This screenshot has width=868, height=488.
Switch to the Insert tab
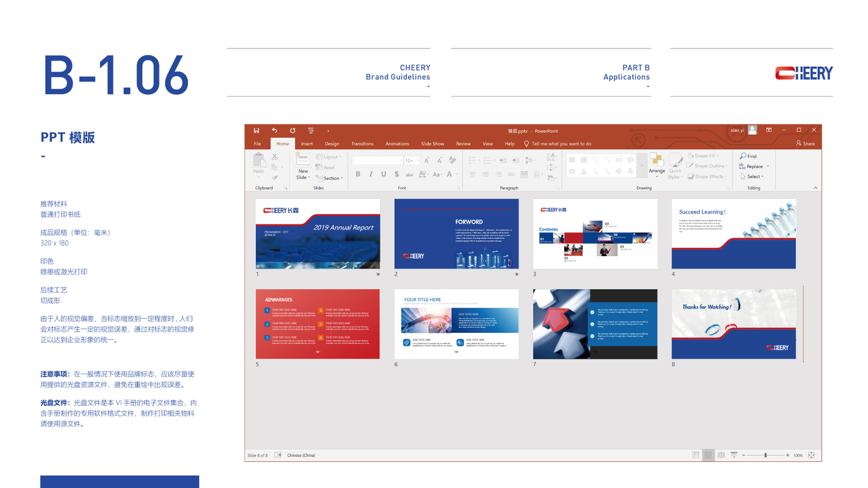(x=307, y=144)
